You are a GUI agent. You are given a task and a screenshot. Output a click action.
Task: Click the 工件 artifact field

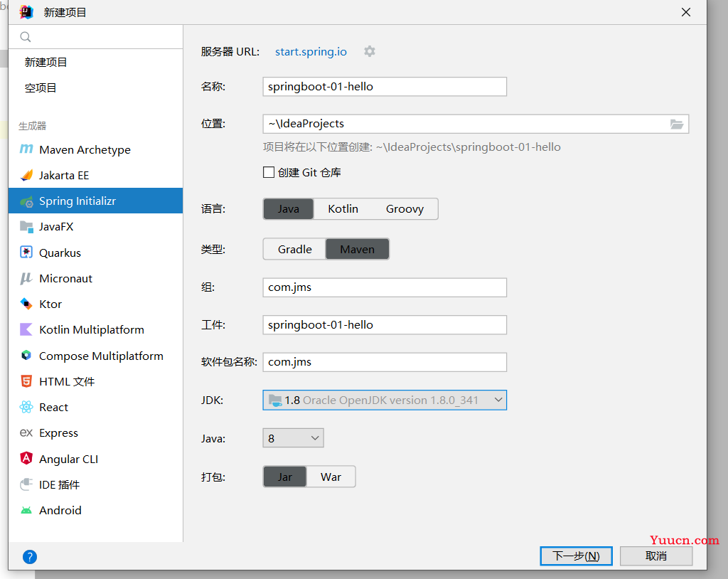[x=385, y=325]
